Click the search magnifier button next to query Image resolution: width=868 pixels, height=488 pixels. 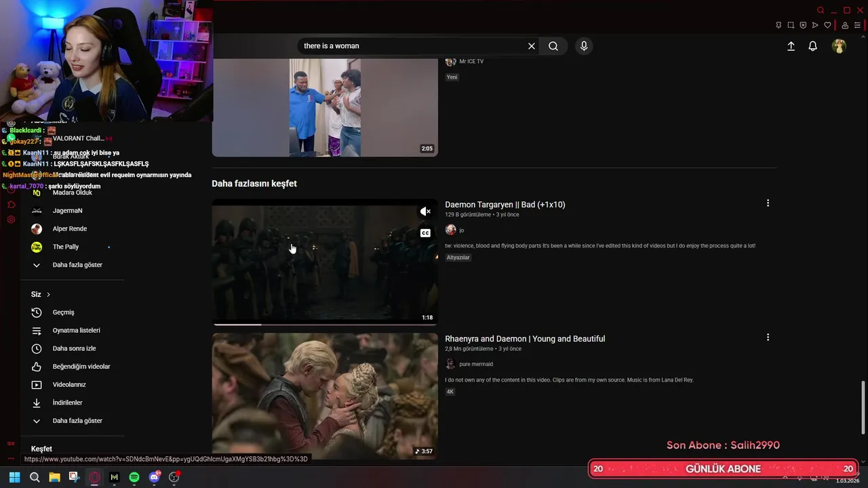(553, 46)
